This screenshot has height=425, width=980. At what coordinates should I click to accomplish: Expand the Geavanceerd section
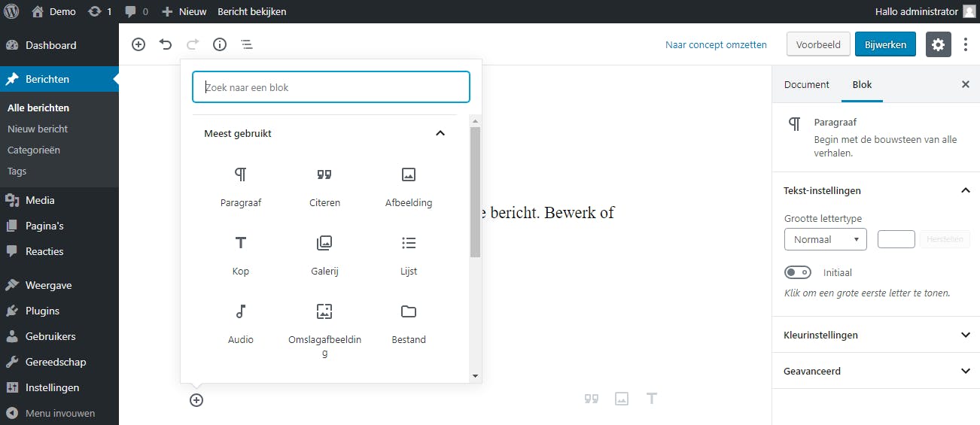(x=876, y=371)
